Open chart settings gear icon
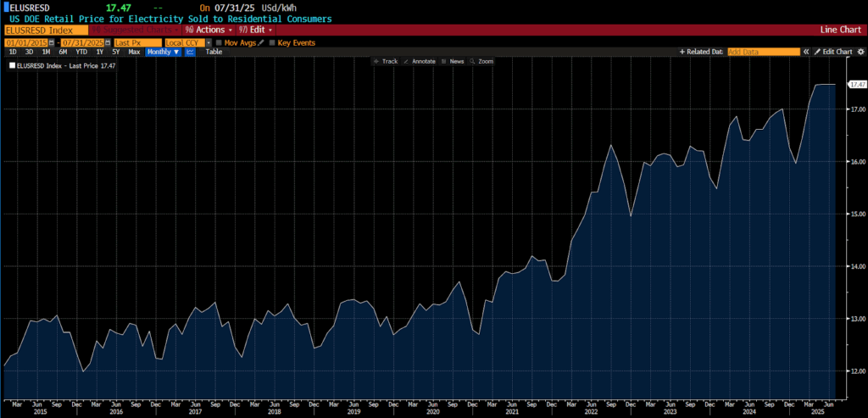Image resolution: width=868 pixels, height=418 pixels. [x=860, y=52]
